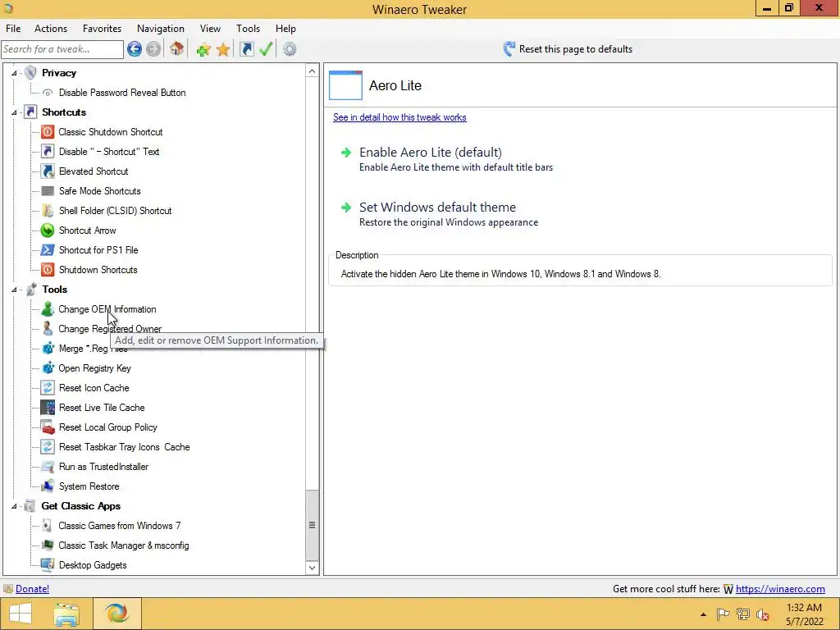Click the Back navigation arrow button

point(135,49)
